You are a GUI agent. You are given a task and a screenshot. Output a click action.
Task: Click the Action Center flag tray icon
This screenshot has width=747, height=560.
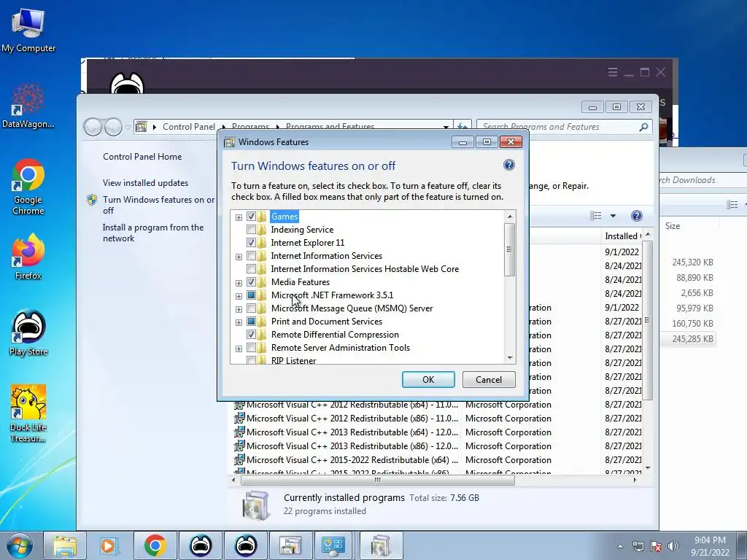pyautogui.click(x=656, y=546)
